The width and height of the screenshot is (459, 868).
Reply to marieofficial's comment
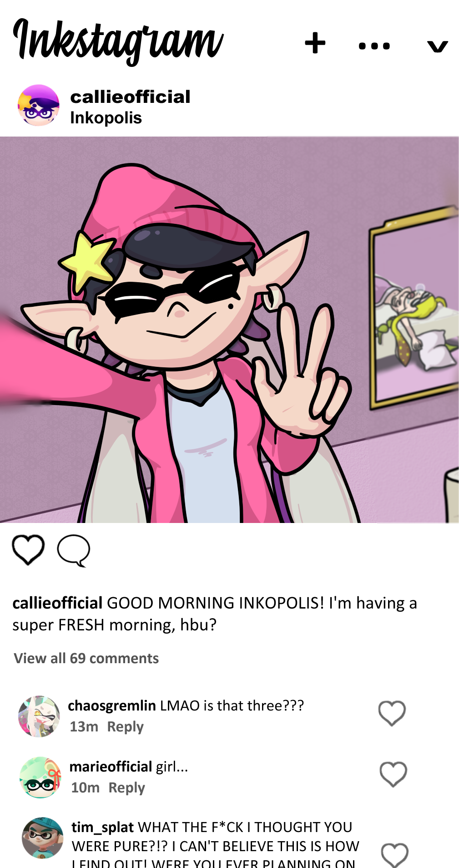126,788
